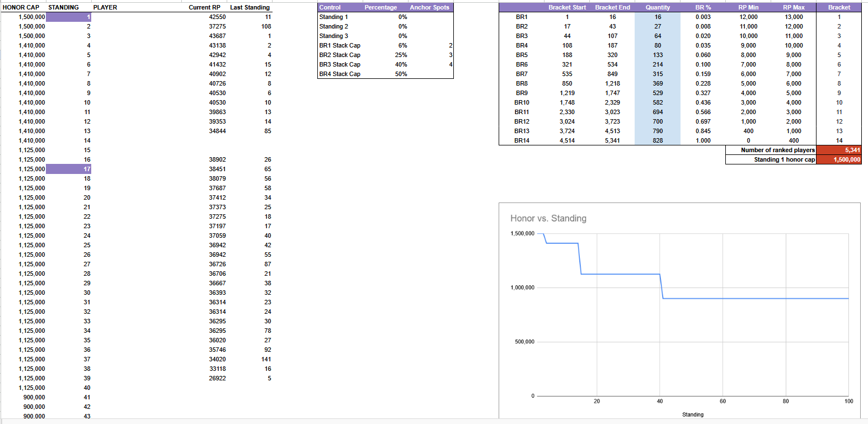Select Current RP cell 43138
This screenshot has width=868, height=424.
click(x=217, y=45)
